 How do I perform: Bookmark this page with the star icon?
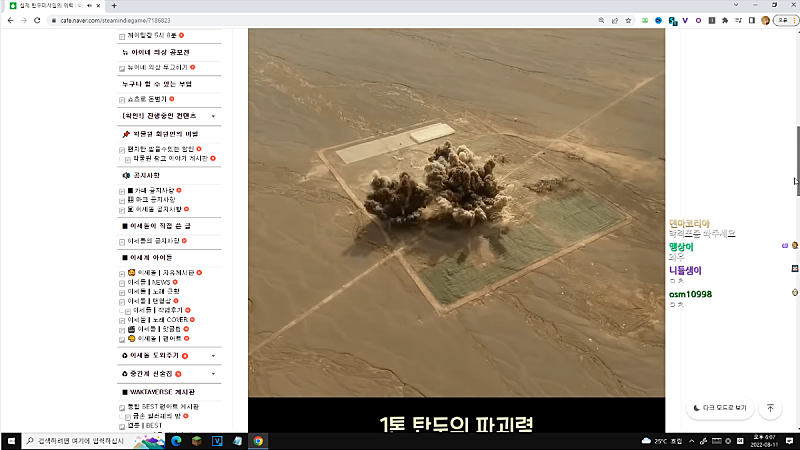click(x=628, y=20)
